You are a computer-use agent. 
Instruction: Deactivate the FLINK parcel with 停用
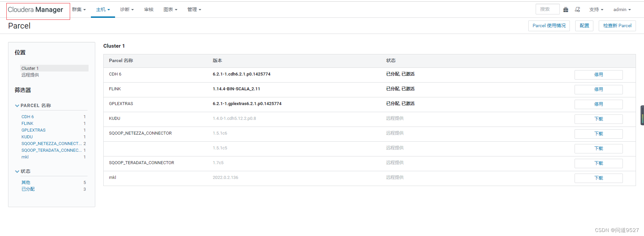(x=598, y=89)
